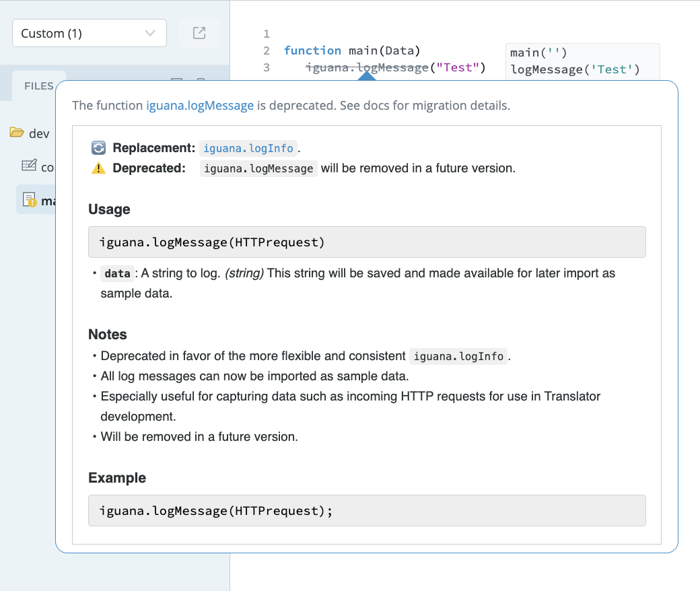Click the "Test" string in code line 3

pyautogui.click(x=458, y=67)
